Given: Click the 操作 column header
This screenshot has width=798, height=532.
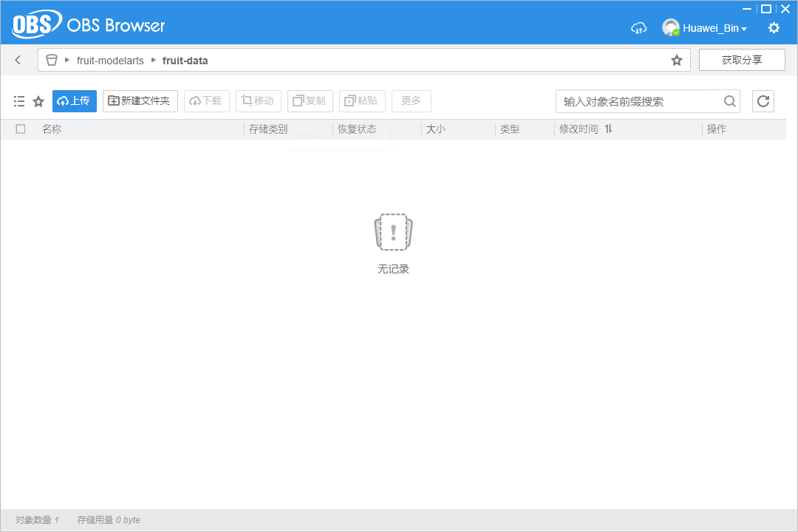Looking at the screenshot, I should 717,129.
